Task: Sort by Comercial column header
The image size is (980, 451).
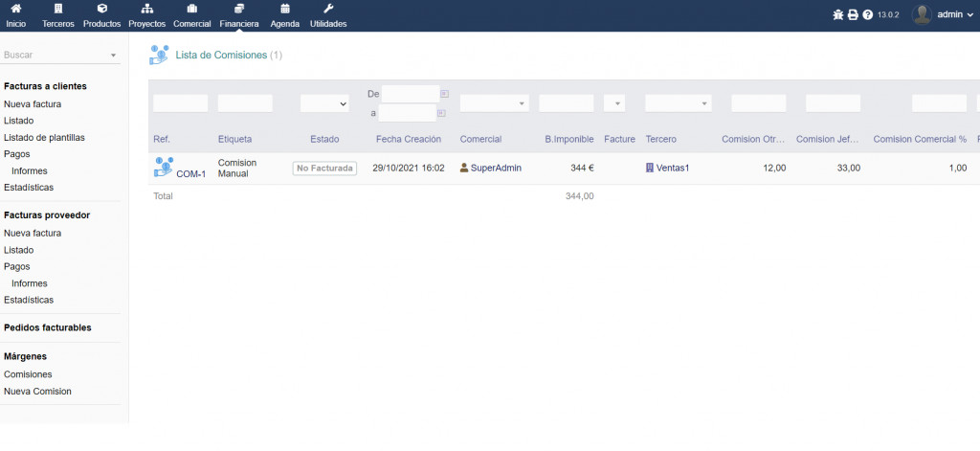Action: pos(480,139)
